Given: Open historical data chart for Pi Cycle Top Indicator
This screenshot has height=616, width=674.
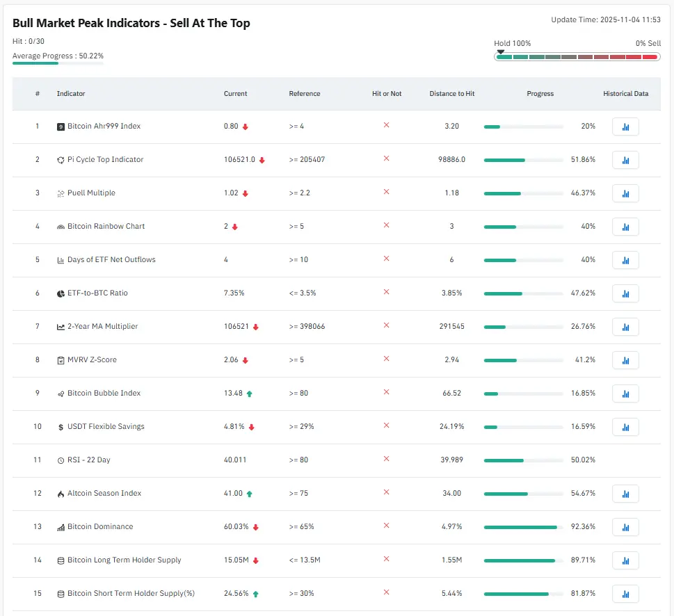Looking at the screenshot, I should pyautogui.click(x=625, y=160).
